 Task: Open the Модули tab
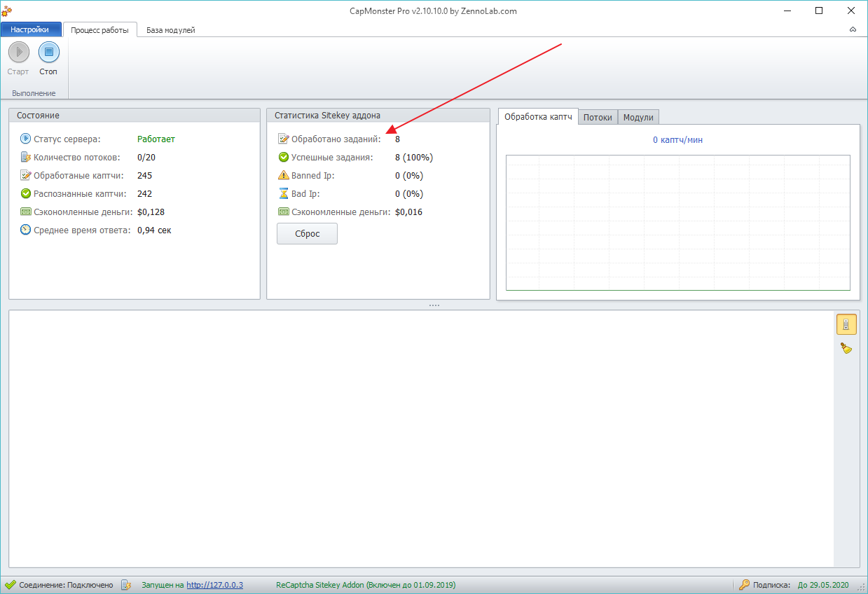(638, 118)
